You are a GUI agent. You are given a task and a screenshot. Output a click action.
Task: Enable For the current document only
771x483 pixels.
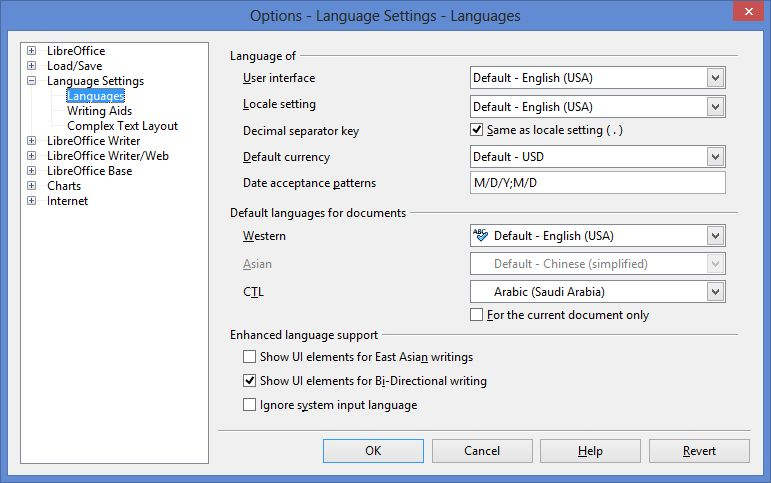[476, 315]
